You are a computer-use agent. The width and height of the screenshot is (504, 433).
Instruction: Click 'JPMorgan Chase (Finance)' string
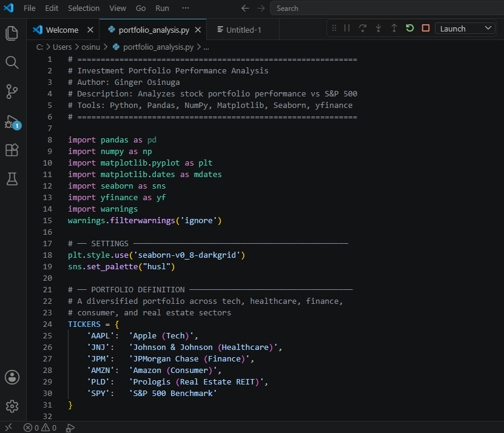(x=189, y=359)
